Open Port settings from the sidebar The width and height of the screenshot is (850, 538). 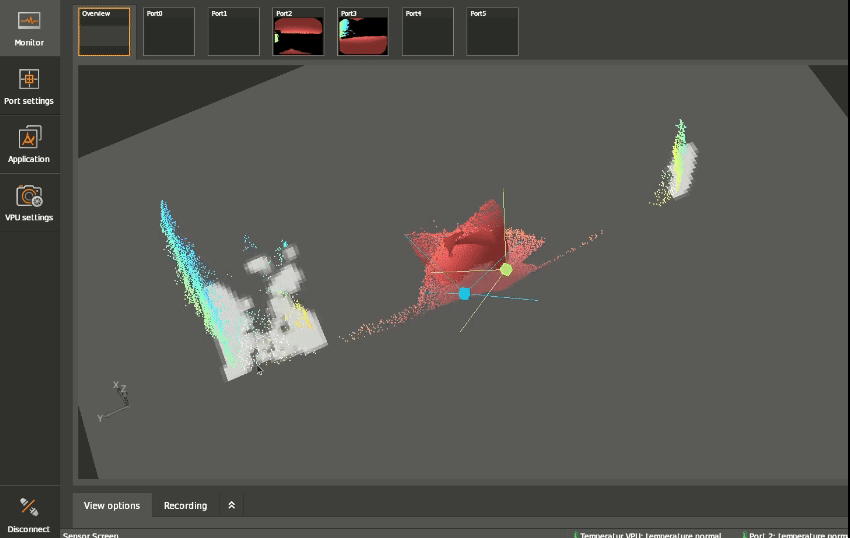click(x=29, y=86)
